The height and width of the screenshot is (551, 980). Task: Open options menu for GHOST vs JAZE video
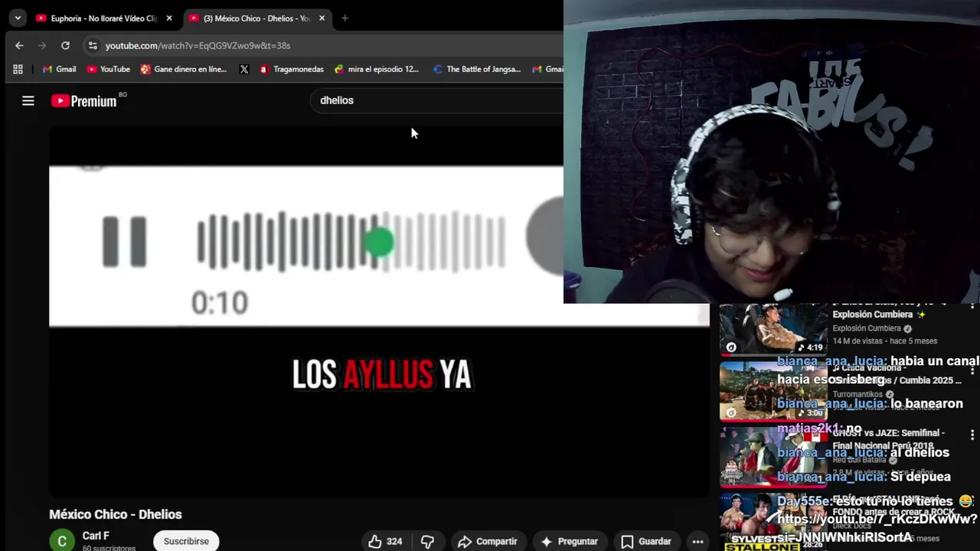[x=972, y=434]
